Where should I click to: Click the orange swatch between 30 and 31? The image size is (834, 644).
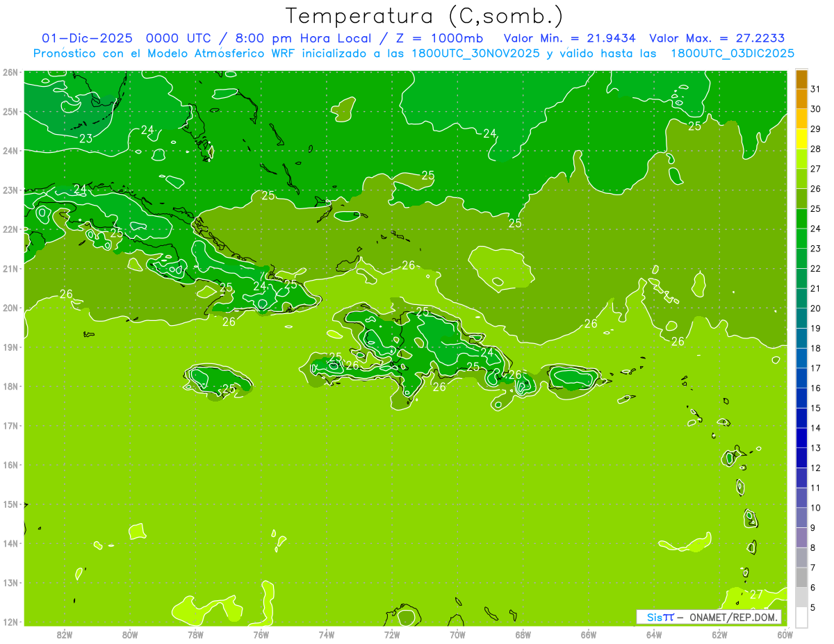801,99
